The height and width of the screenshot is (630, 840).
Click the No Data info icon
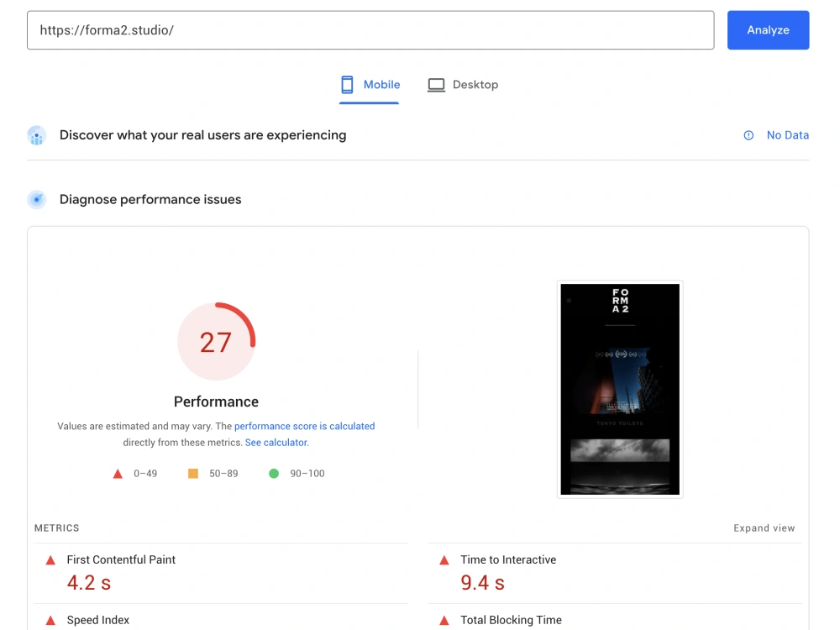pos(748,135)
